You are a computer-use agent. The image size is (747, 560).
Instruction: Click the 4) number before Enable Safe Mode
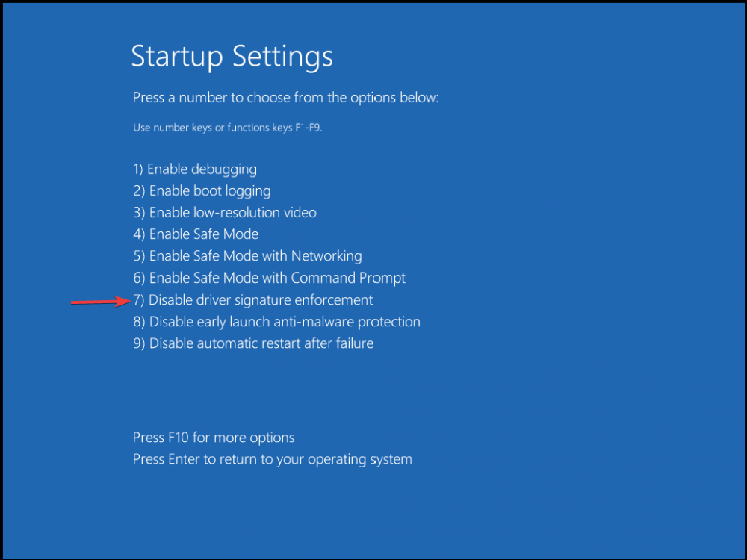139,234
